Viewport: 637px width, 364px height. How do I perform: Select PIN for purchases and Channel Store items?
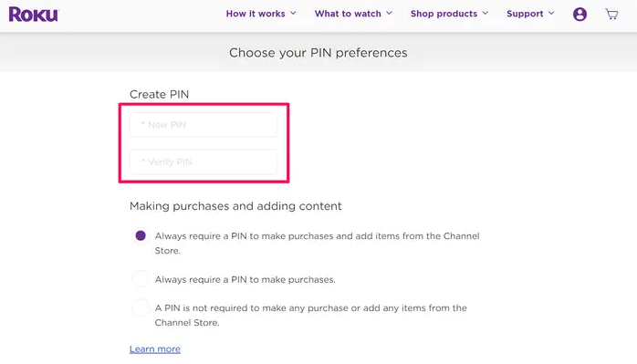[x=141, y=235]
